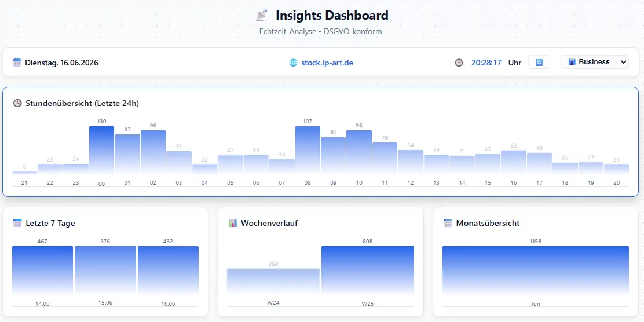Select the 08 hour bar showing 107
Viewport: 644px width, 322px height.
coord(308,151)
